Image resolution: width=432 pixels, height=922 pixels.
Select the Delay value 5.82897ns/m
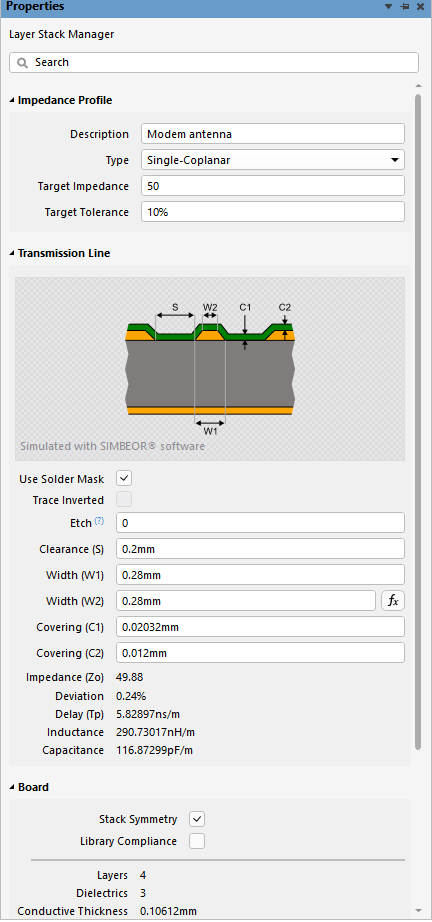(148, 714)
